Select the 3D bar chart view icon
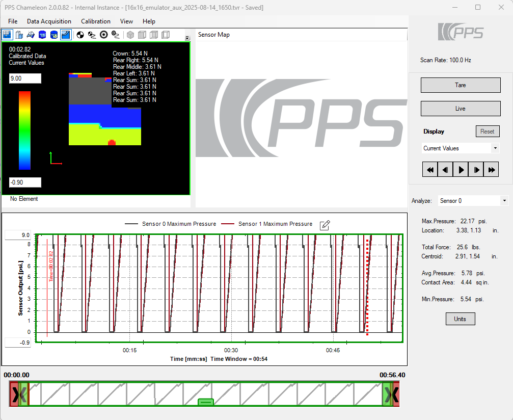This screenshot has width=513, height=420. (19, 35)
